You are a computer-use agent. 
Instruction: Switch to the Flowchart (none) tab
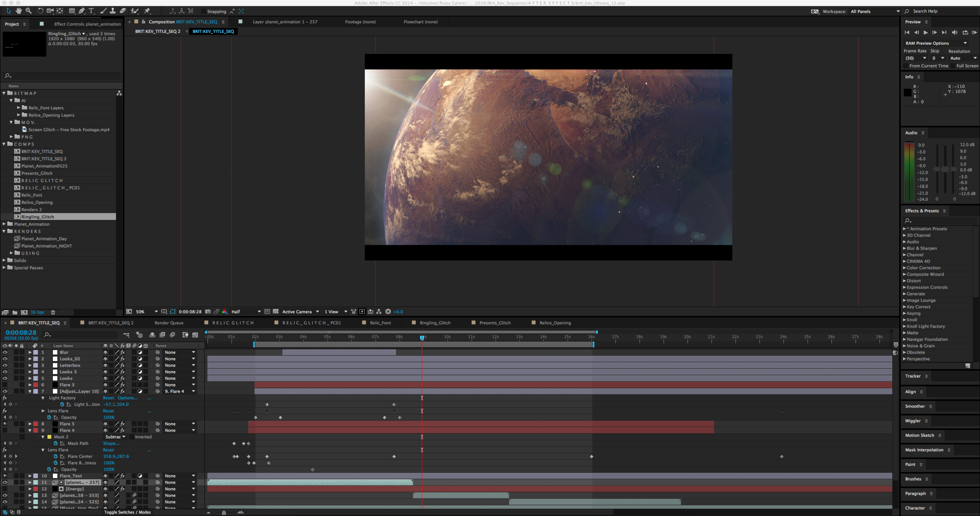(421, 22)
